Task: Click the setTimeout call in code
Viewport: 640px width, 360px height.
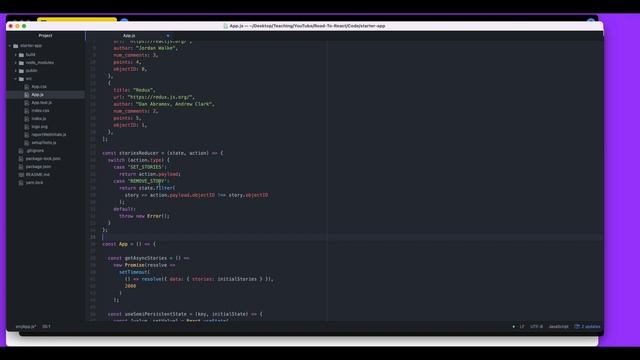Action: 134,272
